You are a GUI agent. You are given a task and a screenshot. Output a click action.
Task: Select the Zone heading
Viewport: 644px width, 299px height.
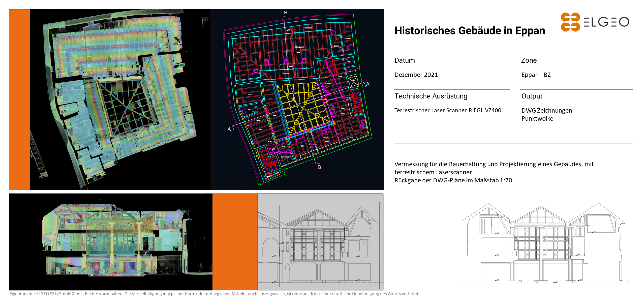[529, 60]
